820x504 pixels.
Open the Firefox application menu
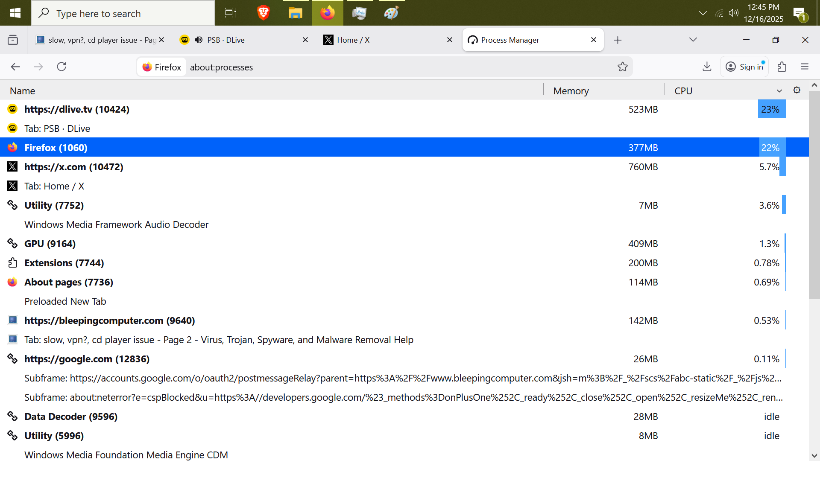tap(805, 67)
